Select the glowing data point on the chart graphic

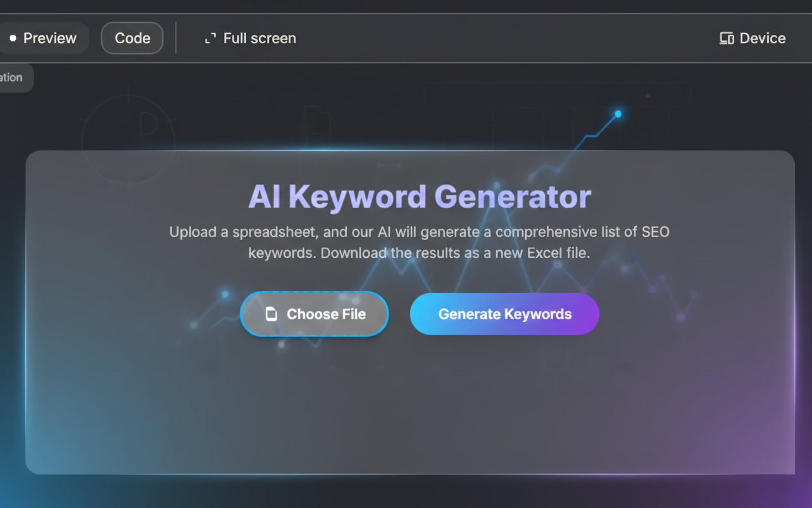pyautogui.click(x=617, y=114)
